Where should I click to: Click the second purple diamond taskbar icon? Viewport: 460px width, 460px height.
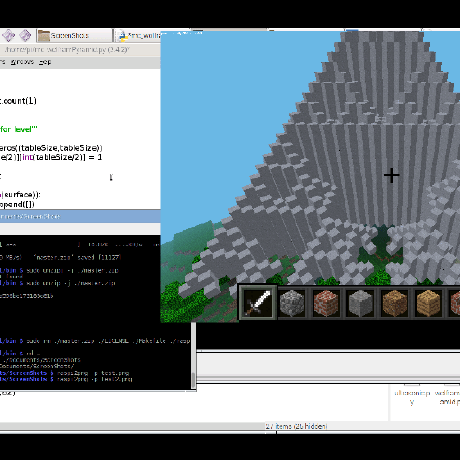[25, 35]
